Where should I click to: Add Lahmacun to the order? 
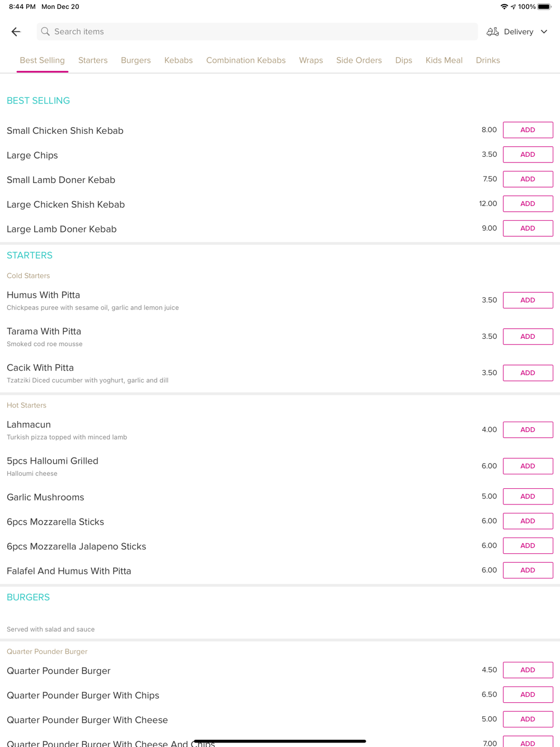(528, 429)
